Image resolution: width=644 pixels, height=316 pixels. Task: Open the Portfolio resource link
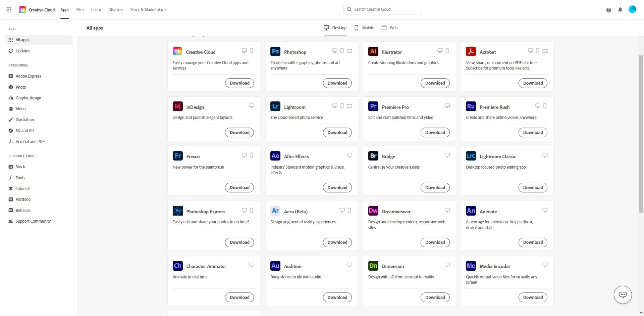[x=39, y=199]
